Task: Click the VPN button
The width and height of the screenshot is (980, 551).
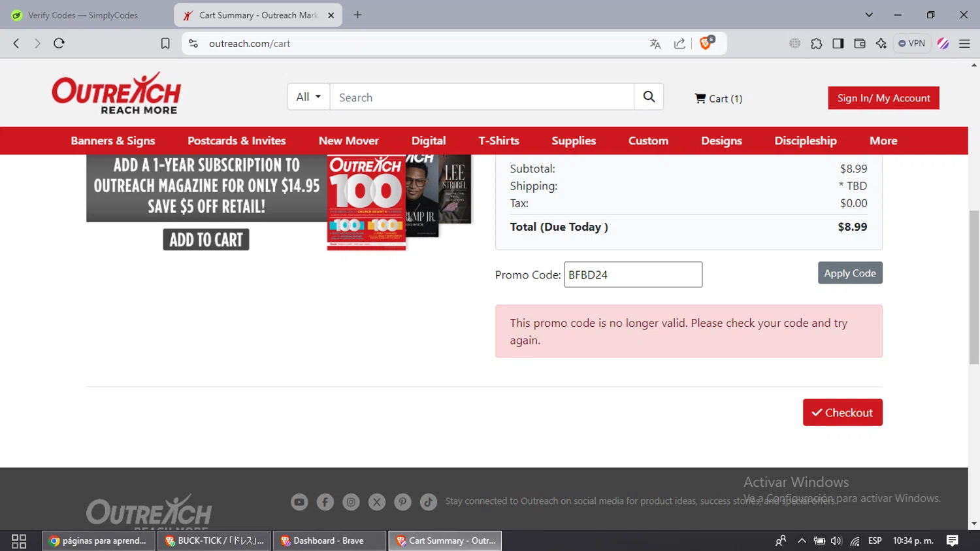Action: [912, 43]
